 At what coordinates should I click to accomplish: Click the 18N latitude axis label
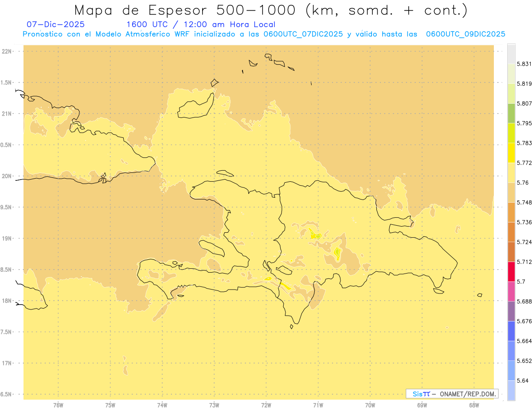[x=7, y=301]
